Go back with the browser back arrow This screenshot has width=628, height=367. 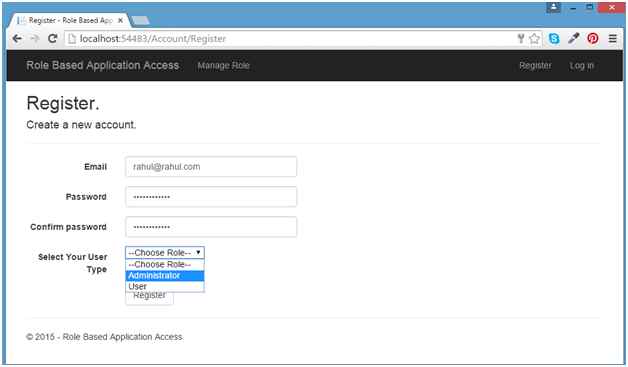[17, 38]
